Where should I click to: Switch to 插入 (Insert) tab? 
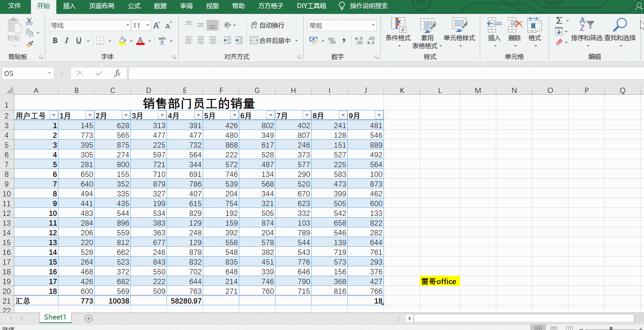[69, 6]
